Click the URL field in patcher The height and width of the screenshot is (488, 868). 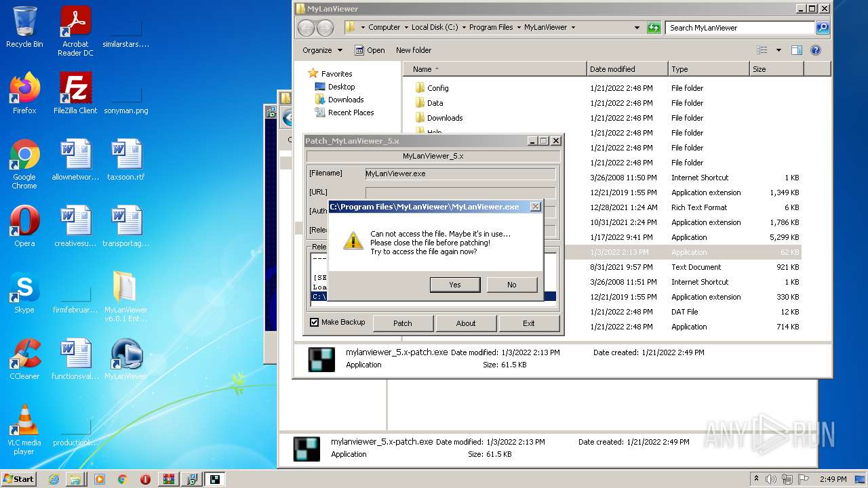460,192
